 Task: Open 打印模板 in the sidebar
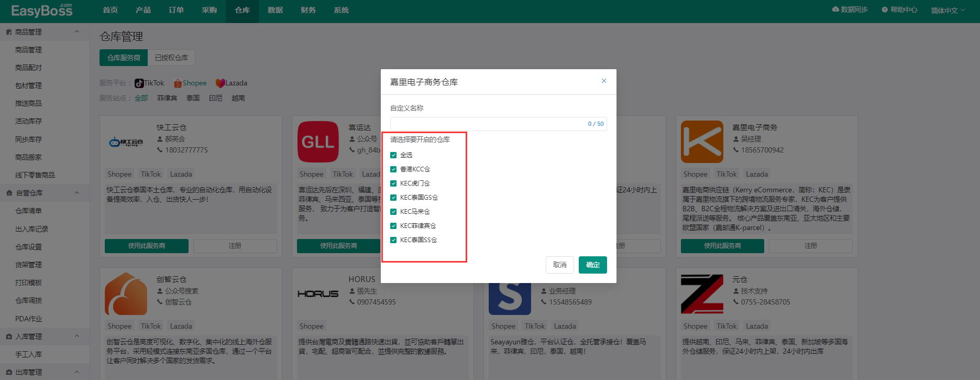(x=28, y=283)
